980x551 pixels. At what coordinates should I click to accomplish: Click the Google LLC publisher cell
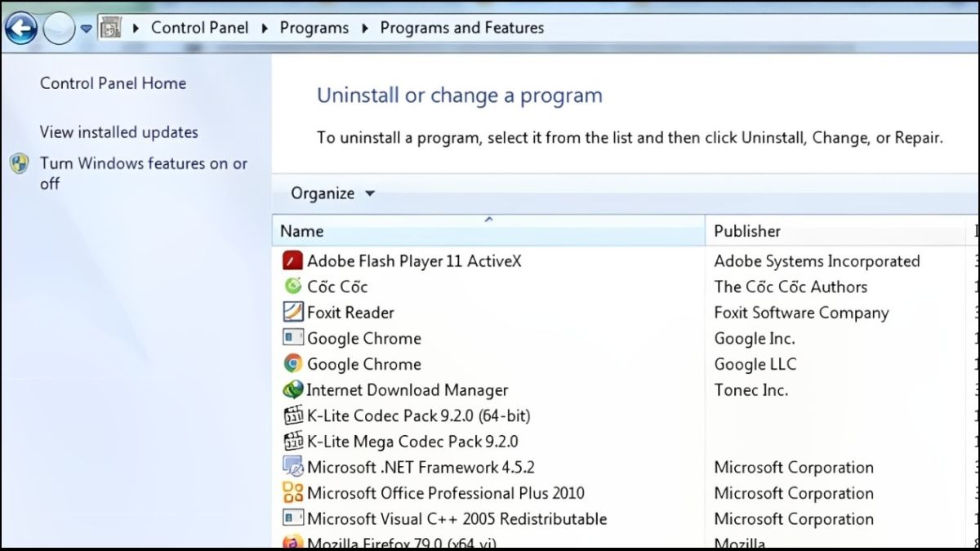[755, 364]
